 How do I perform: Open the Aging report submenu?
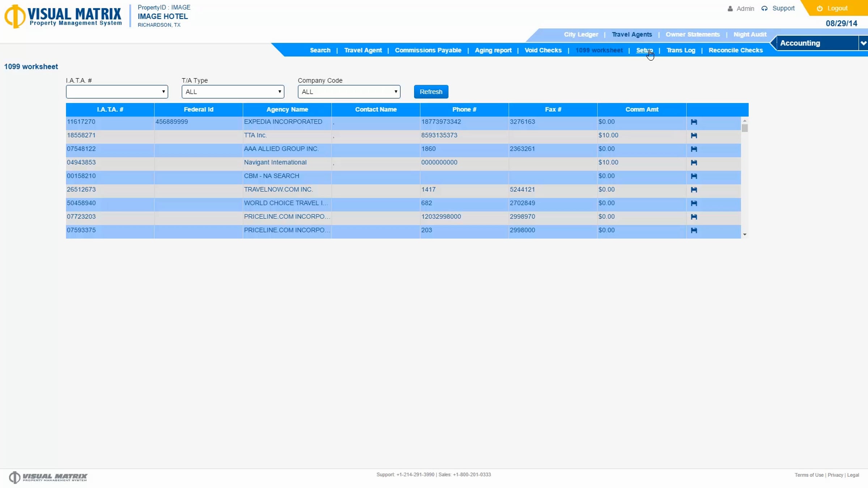pyautogui.click(x=493, y=50)
